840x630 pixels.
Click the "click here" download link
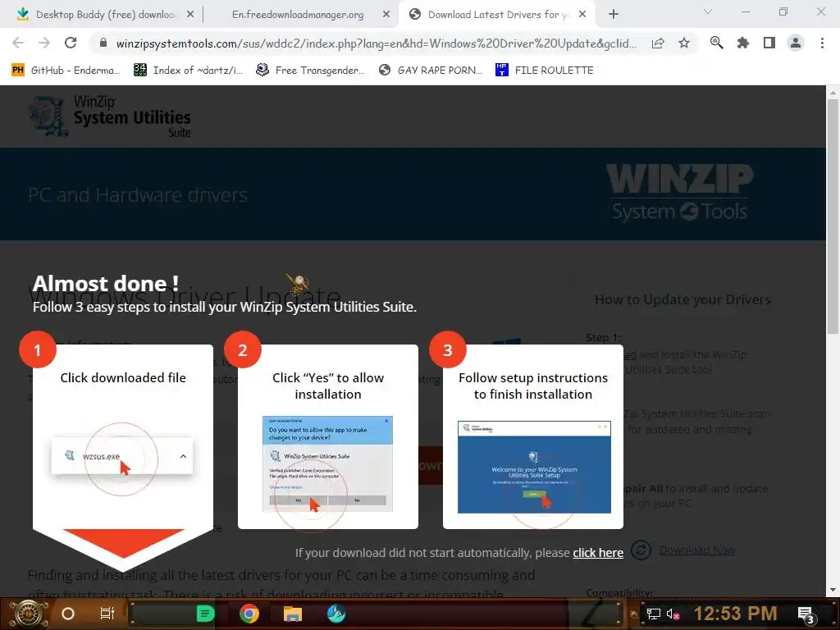(x=598, y=553)
